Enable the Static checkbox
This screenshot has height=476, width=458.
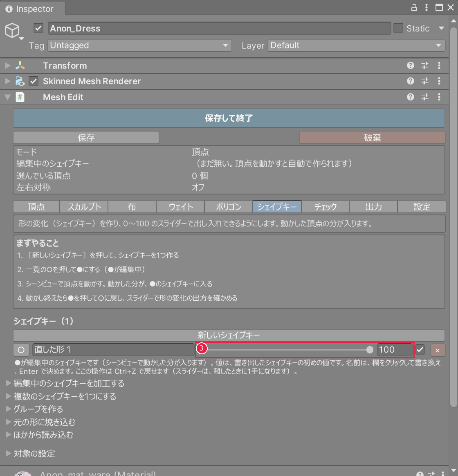pyautogui.click(x=398, y=28)
